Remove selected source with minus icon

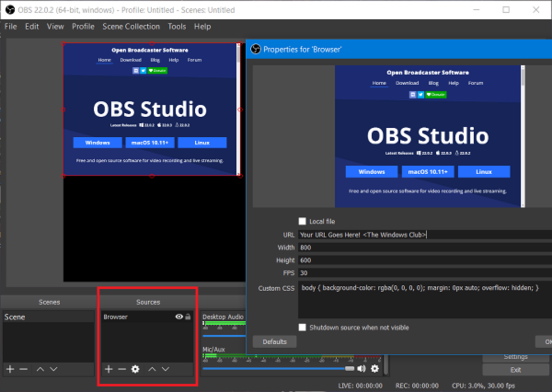[x=122, y=369]
